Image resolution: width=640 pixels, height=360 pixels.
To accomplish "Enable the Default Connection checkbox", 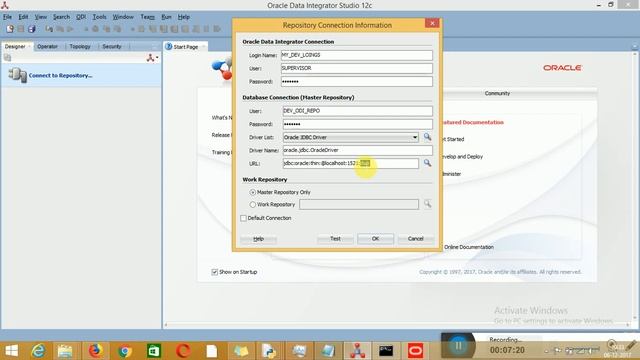I will 244,218.
